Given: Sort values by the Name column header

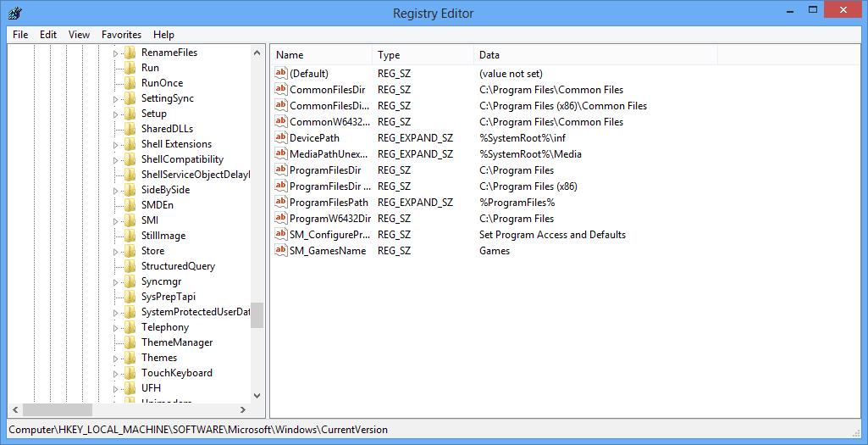Looking at the screenshot, I should (321, 55).
